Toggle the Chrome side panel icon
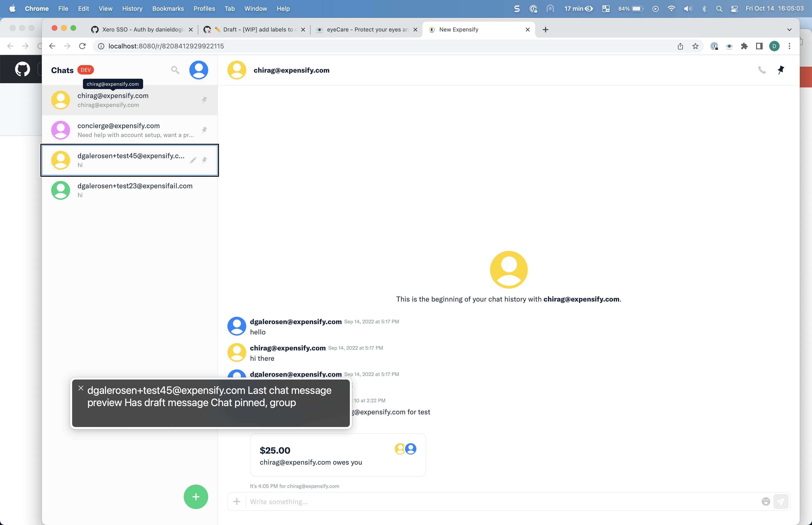The width and height of the screenshot is (812, 525). [x=759, y=46]
